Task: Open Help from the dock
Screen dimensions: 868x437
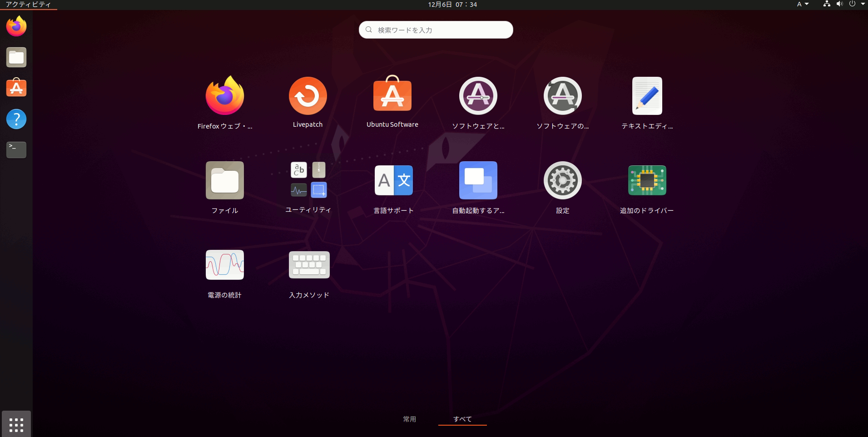Action: 16,119
